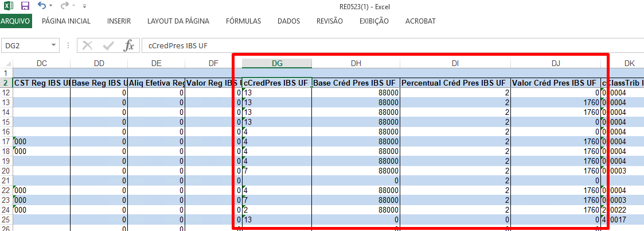
Task: Click the Aliq Efetiva Reg header cell
Action: [x=157, y=83]
